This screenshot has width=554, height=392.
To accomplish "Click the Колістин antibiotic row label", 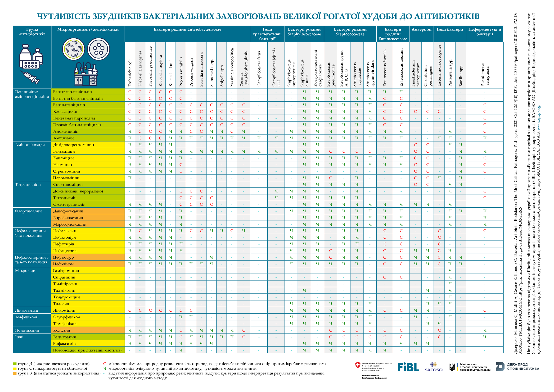I will click(62, 330).
